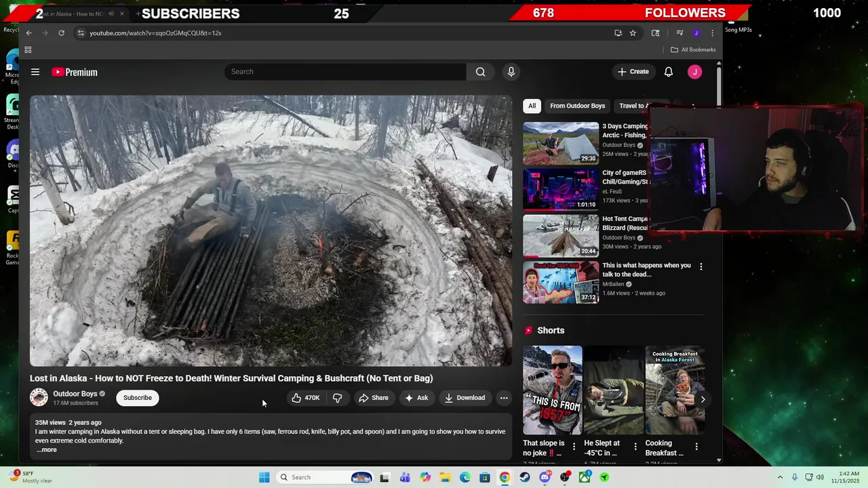This screenshot has height=488, width=868.
Task: Open the tab's media control icon in Chrome toolbar
Action: pyautogui.click(x=679, y=33)
